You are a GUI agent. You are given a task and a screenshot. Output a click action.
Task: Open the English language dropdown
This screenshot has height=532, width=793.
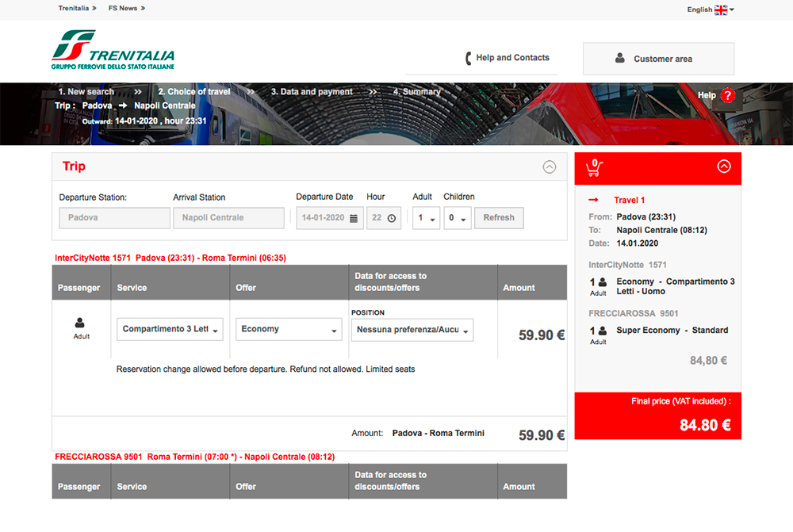coord(710,10)
